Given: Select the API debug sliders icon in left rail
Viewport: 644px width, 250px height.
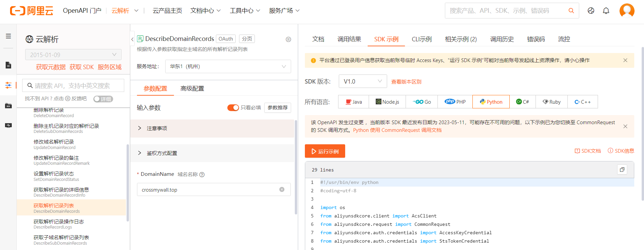Looking at the screenshot, I should [x=8, y=85].
